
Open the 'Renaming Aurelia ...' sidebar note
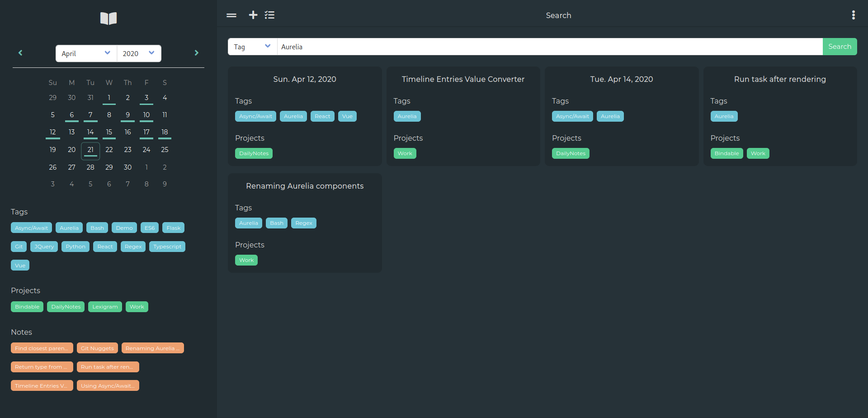(153, 348)
